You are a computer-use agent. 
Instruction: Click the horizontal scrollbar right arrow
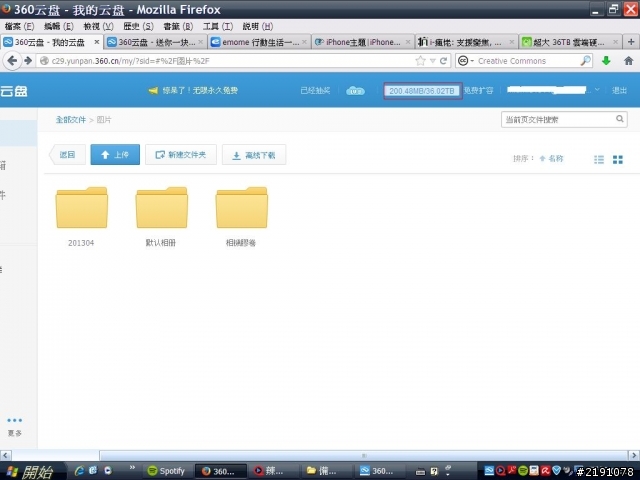pyautogui.click(x=634, y=455)
